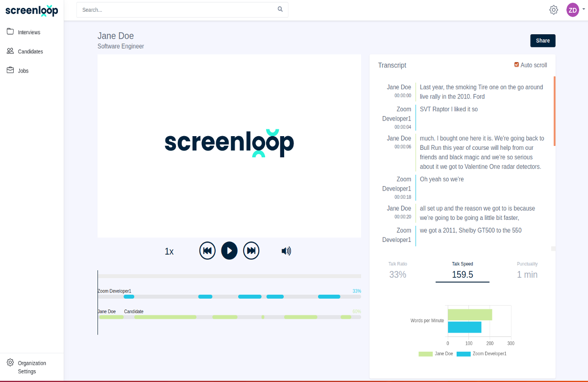Click Jane Doe's first transcript entry
Screen dimensions: 588x382
[480, 92]
